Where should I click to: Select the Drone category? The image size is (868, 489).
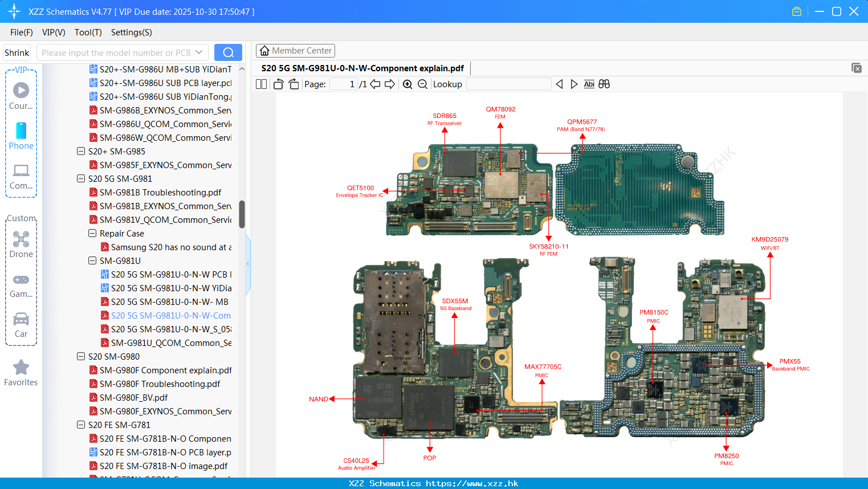click(x=21, y=244)
